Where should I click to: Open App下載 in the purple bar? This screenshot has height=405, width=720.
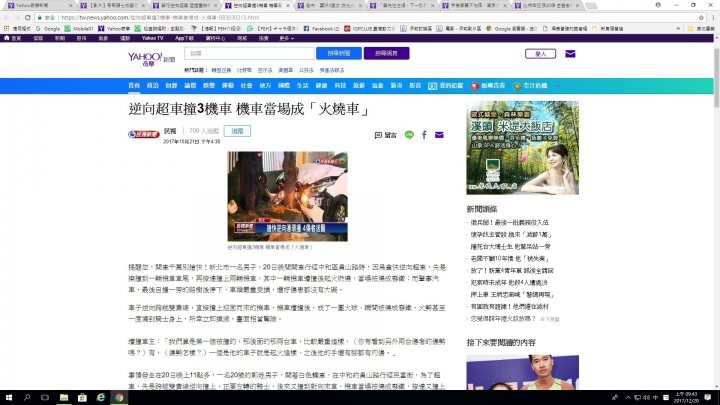coord(185,38)
